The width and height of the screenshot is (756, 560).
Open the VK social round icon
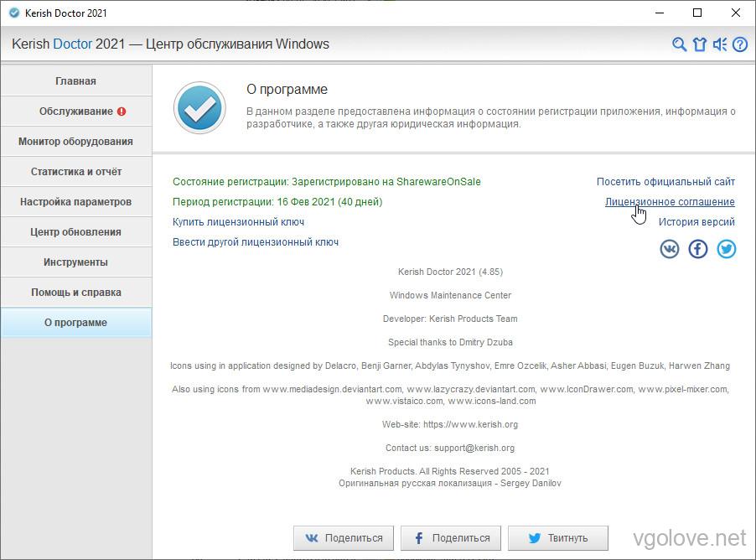(x=670, y=249)
